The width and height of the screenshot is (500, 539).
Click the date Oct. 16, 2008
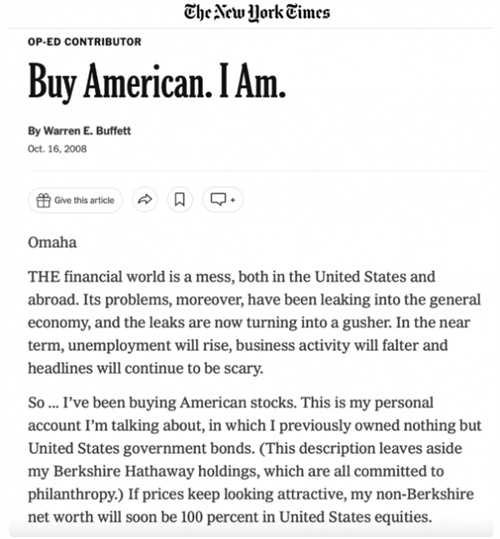pyautogui.click(x=57, y=149)
